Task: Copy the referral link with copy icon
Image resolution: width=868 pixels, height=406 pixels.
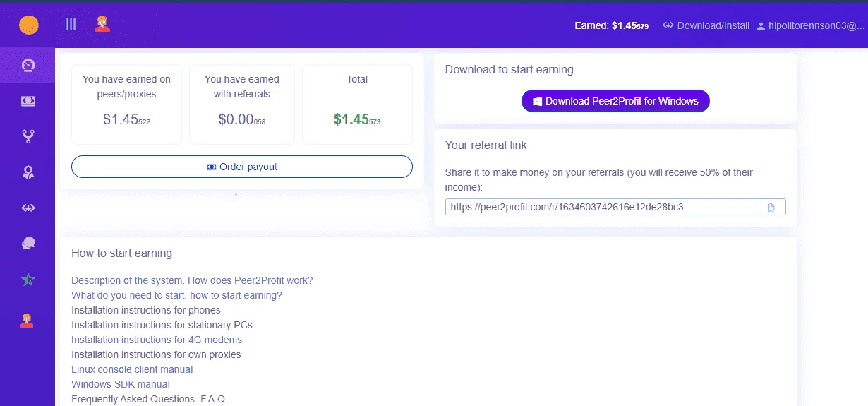Action: [x=771, y=207]
